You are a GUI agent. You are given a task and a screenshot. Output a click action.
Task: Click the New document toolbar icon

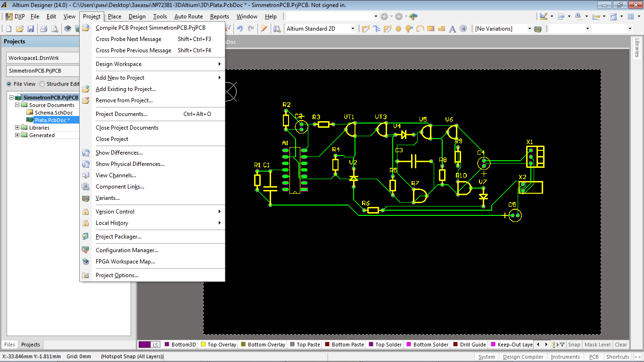point(9,29)
